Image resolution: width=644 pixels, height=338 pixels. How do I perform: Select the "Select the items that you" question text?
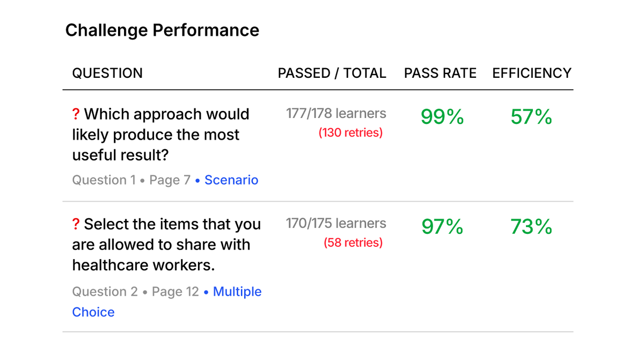coord(167,244)
